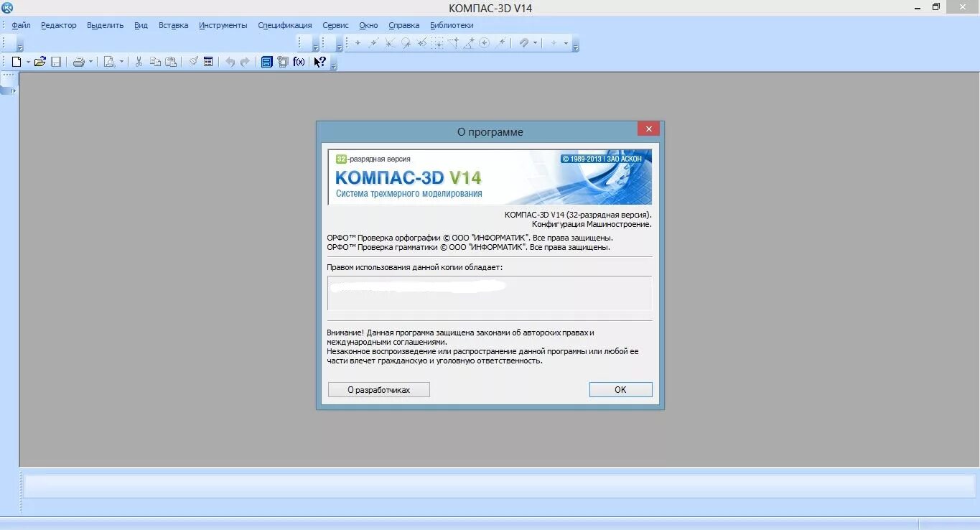Expand the arrow beside Print icon
980x530 pixels.
click(x=91, y=62)
